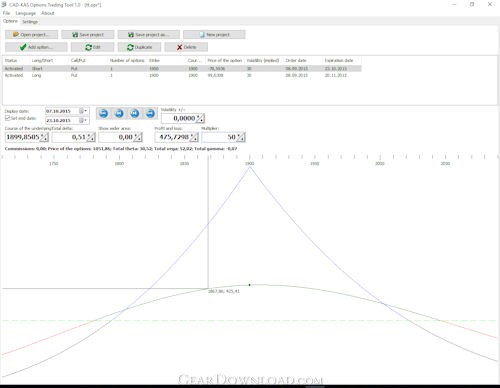Click the first blue back-arrow date button
The image size is (500, 388).
[x=104, y=113]
